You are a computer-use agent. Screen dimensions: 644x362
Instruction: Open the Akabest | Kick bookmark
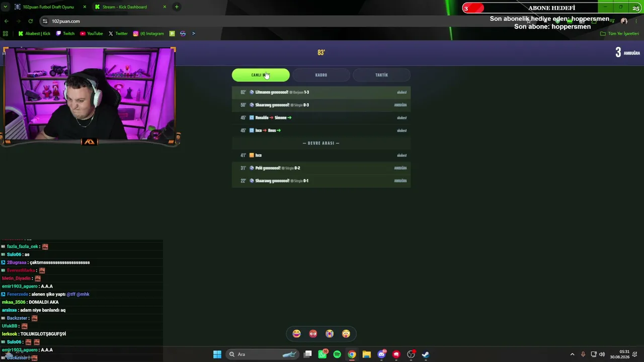[34, 34]
